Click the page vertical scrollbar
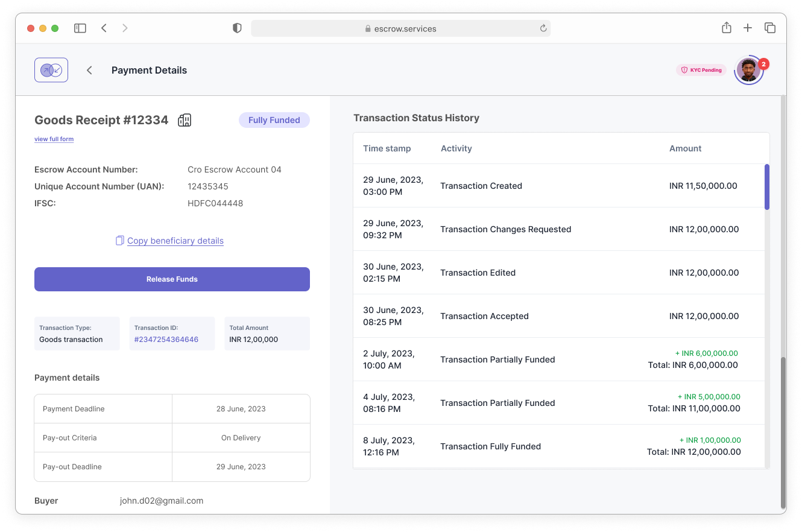The image size is (802, 532). click(783, 433)
